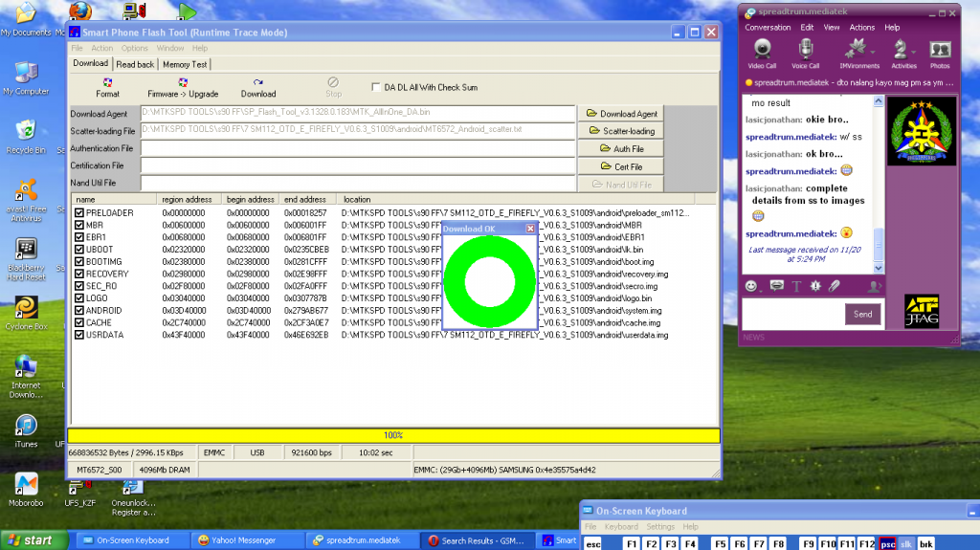Switch to the Memory Test tab
Screen dimensions: 980x550
click(x=185, y=64)
